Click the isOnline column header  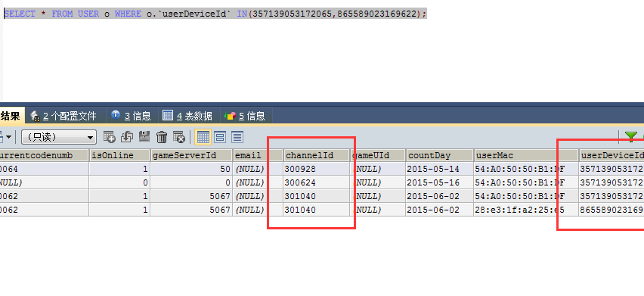coord(119,155)
